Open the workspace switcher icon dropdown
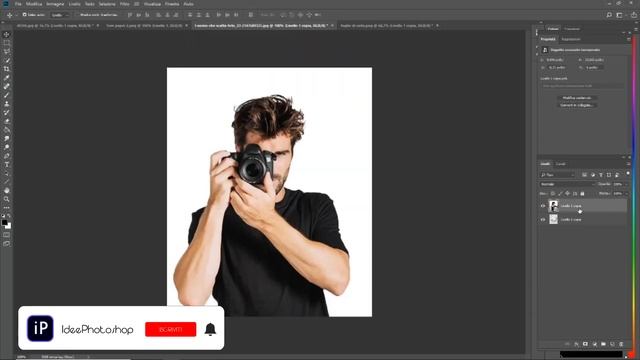The width and height of the screenshot is (640, 360). 620,15
